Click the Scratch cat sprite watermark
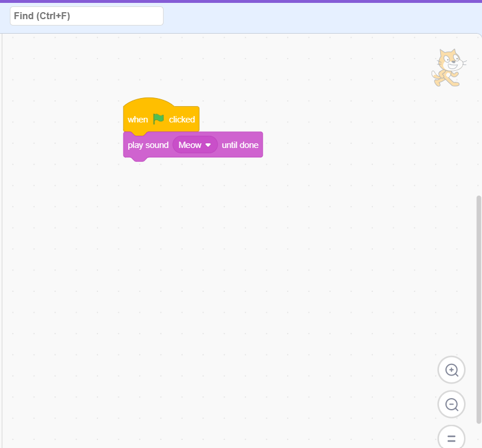 [x=447, y=68]
